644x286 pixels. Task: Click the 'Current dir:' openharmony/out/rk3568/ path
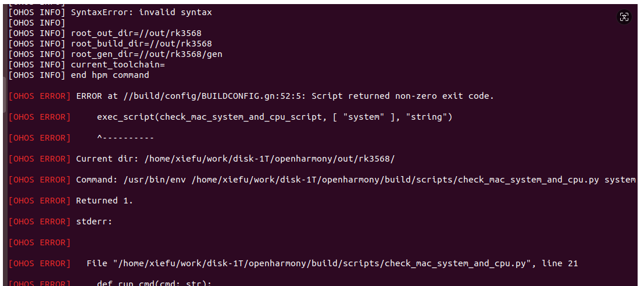tap(270, 159)
